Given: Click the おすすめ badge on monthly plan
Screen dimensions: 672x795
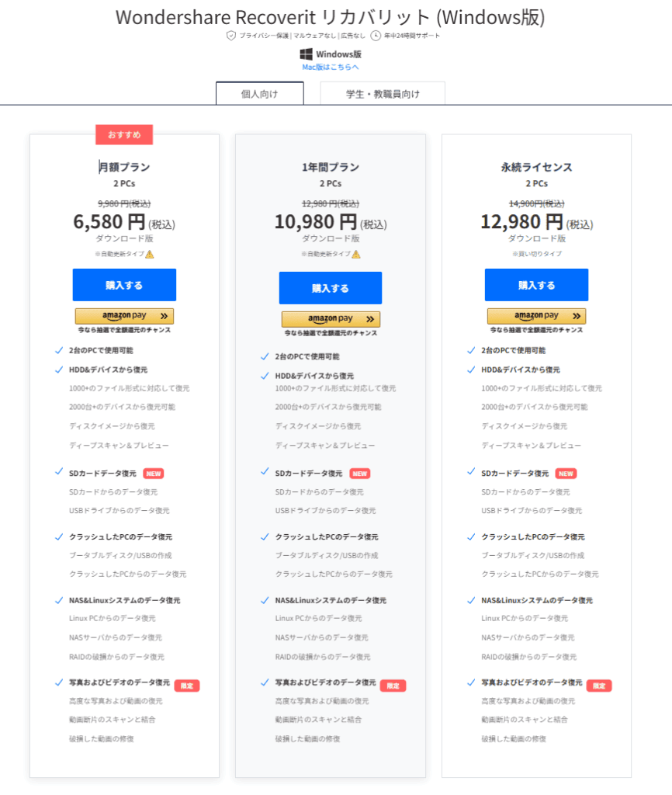Looking at the screenshot, I should click(x=124, y=134).
